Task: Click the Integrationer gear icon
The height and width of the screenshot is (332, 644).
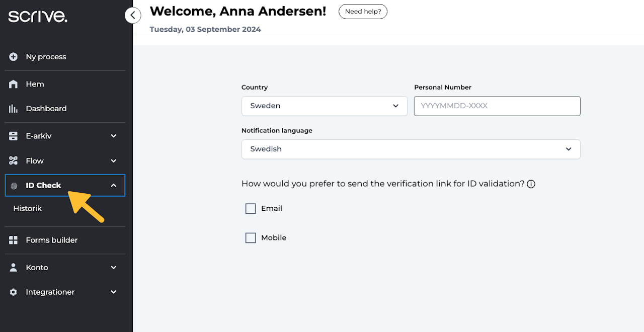Action: coord(14,292)
